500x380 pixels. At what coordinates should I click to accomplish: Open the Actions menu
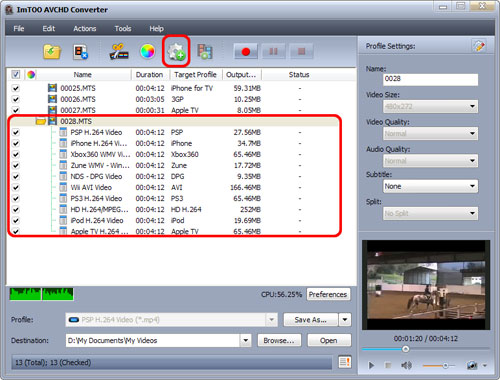click(x=85, y=28)
